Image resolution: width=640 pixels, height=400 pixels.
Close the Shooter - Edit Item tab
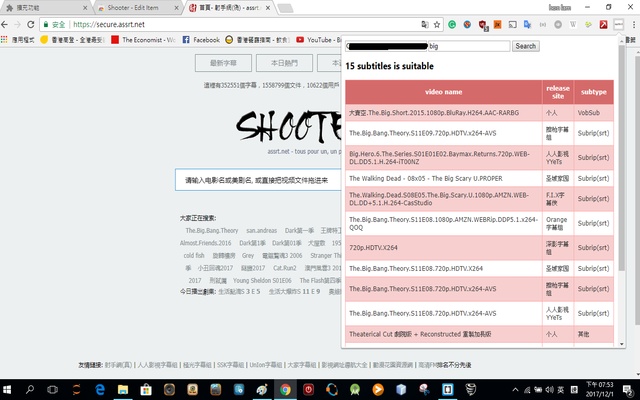point(176,8)
